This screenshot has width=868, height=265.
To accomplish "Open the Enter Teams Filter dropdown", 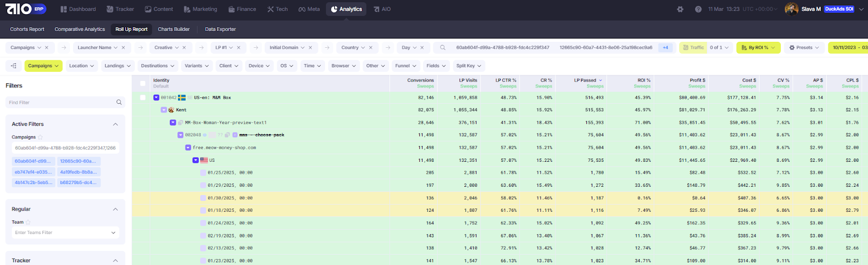I will (65, 232).
